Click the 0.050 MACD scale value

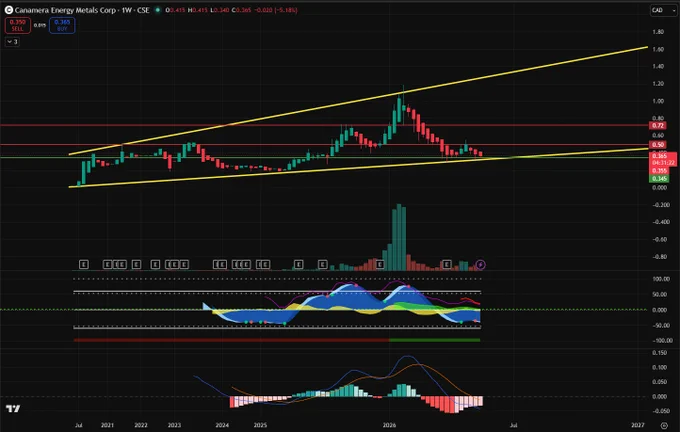(x=659, y=382)
